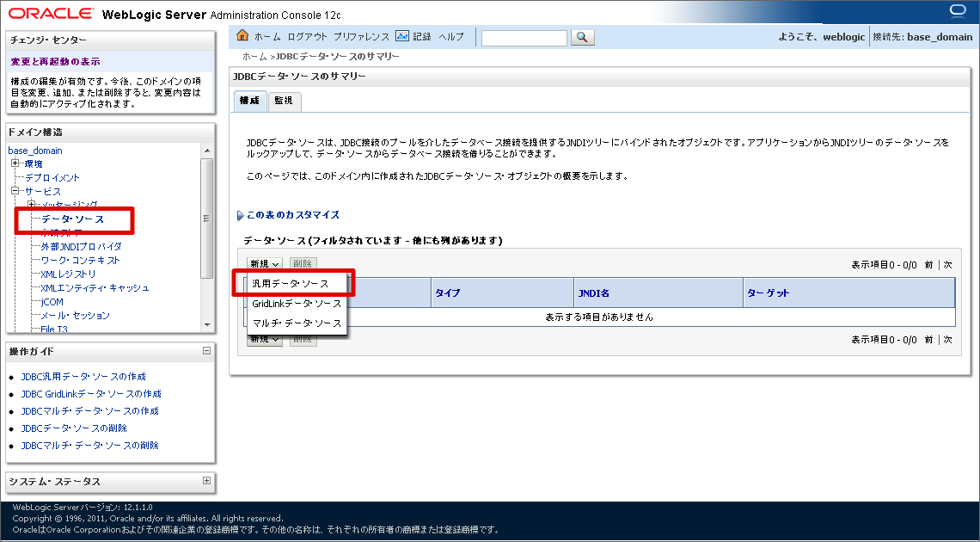
Task: Select データ・ソース in the domain tree
Action: [72, 219]
